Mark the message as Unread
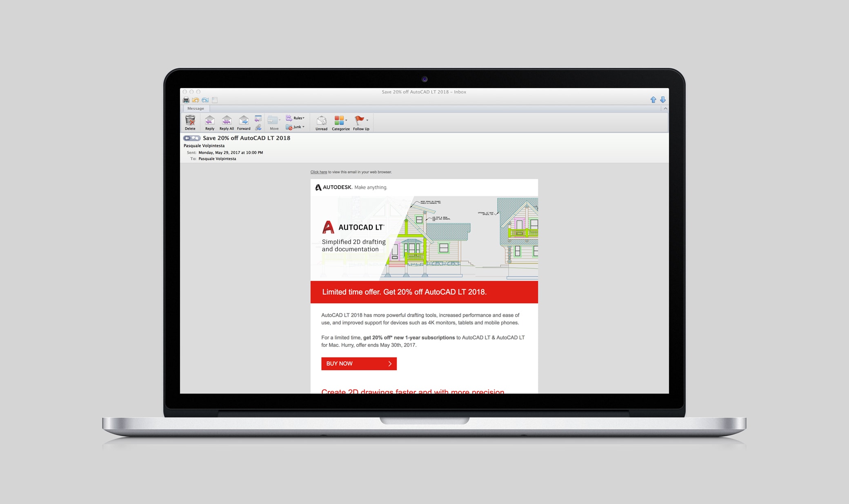 (321, 122)
